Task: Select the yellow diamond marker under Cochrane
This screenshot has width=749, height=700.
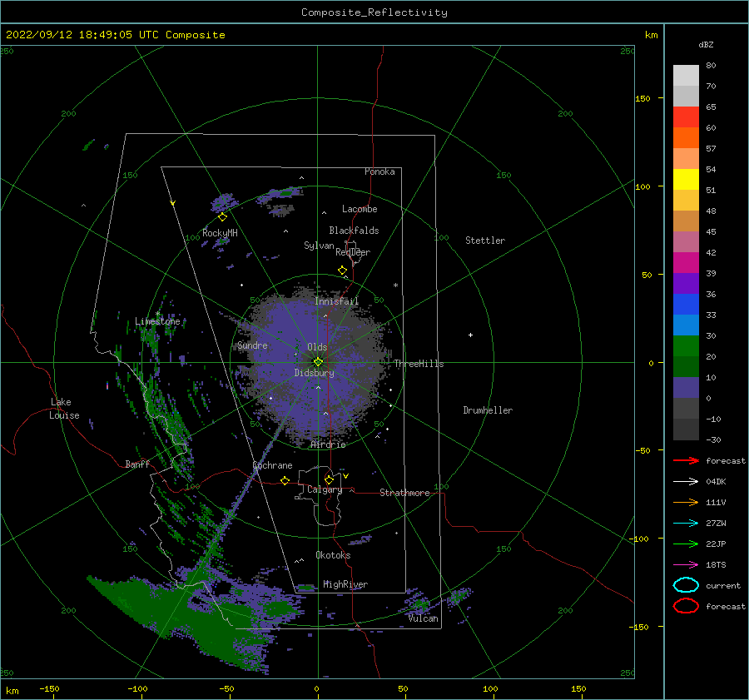Action: pos(285,480)
